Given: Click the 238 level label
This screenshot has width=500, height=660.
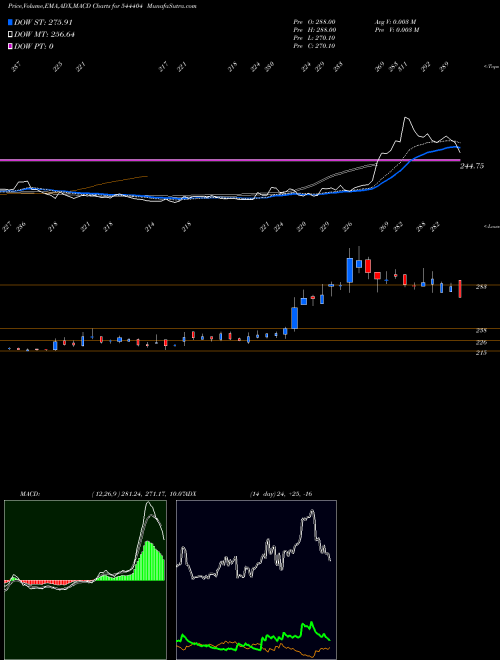Looking at the screenshot, I should tap(481, 330).
